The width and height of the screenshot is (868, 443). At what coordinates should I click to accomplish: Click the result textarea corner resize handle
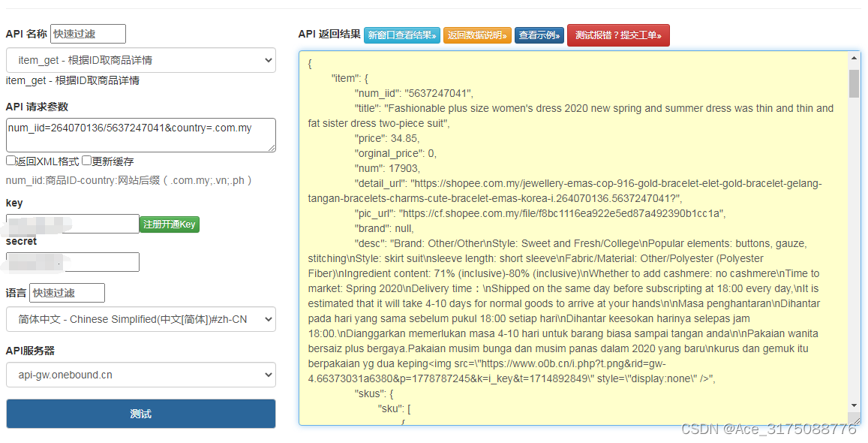pyautogui.click(x=855, y=421)
